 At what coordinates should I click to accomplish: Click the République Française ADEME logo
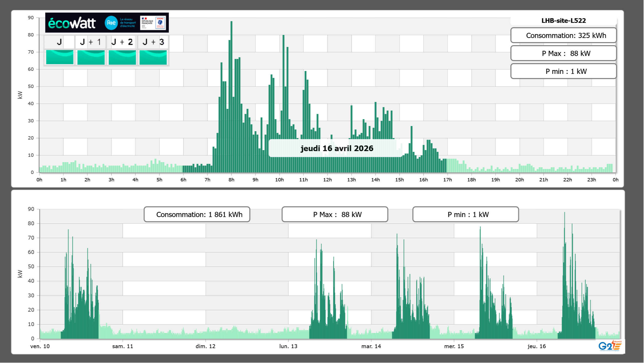click(x=153, y=23)
